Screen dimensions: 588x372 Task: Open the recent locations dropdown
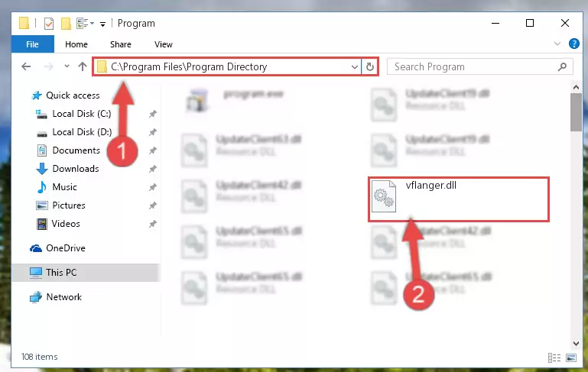point(67,66)
